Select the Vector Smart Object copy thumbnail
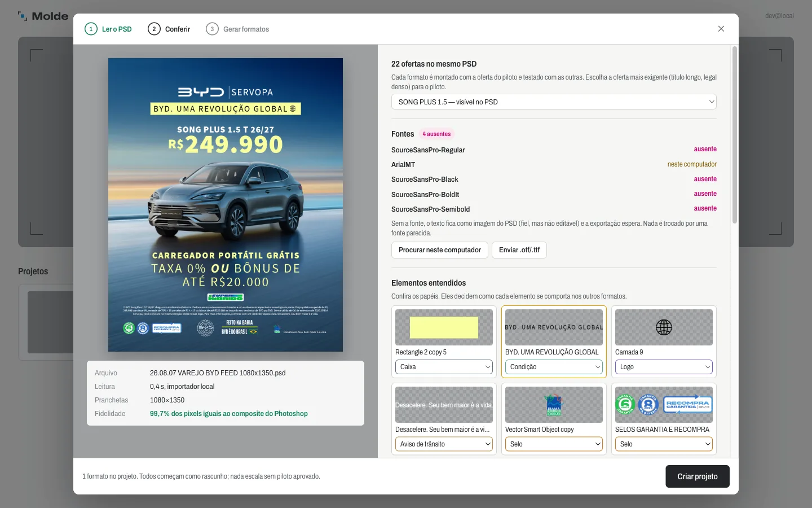812x508 pixels. (554, 405)
